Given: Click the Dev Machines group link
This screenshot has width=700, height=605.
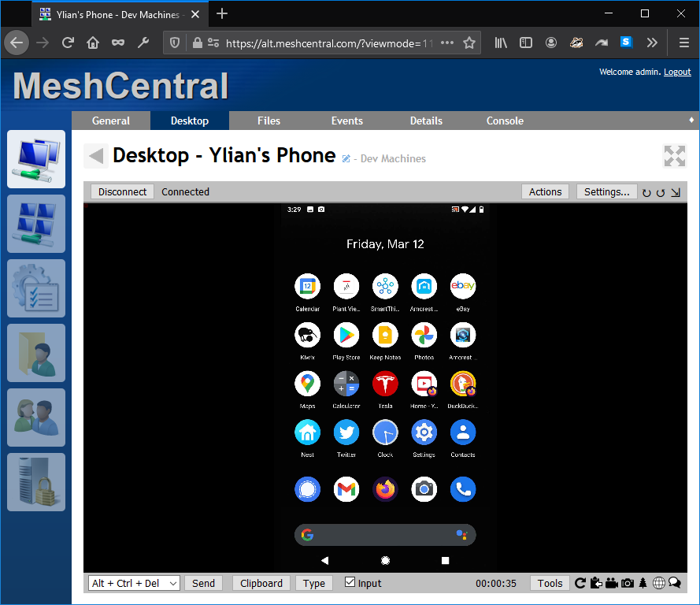Looking at the screenshot, I should [393, 158].
